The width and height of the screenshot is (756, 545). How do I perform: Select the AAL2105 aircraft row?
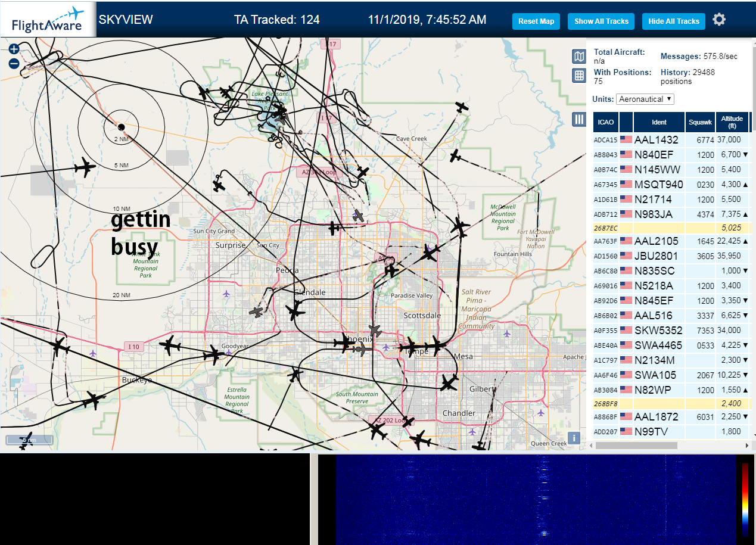coord(671,241)
